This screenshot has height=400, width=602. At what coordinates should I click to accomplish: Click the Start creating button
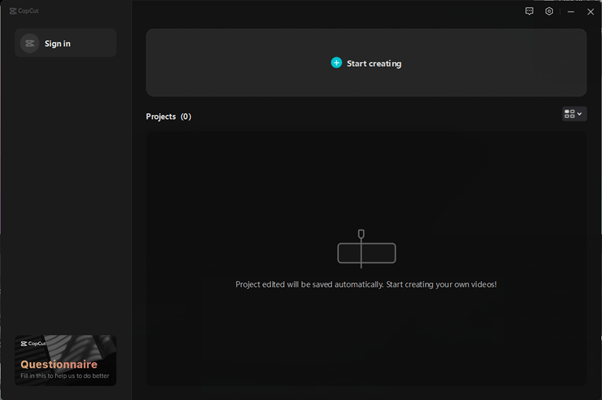click(366, 63)
